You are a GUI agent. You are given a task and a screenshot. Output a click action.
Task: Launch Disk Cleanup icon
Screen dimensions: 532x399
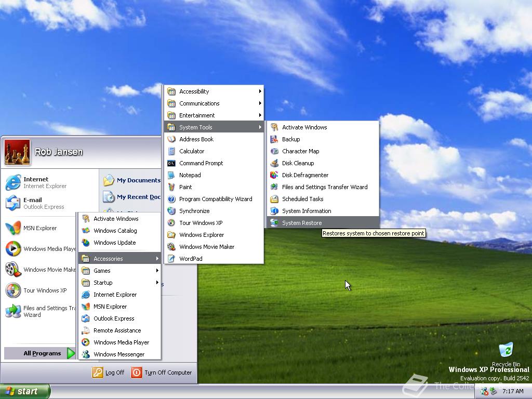pyautogui.click(x=274, y=163)
